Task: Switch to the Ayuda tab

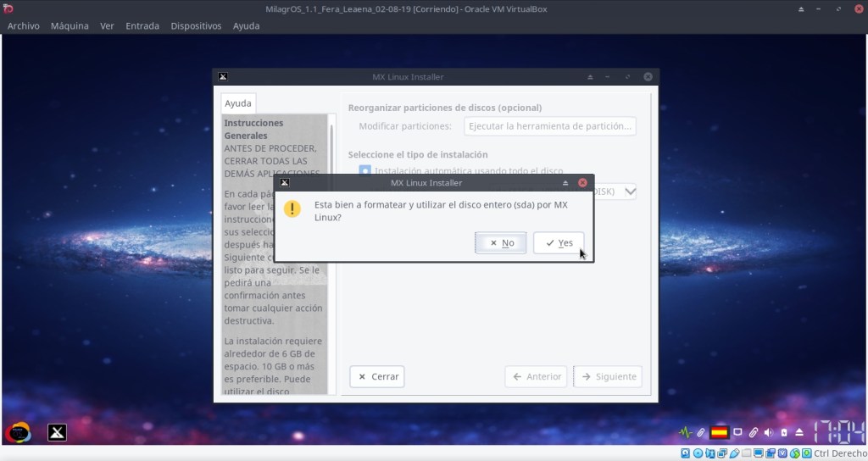Action: click(x=238, y=103)
